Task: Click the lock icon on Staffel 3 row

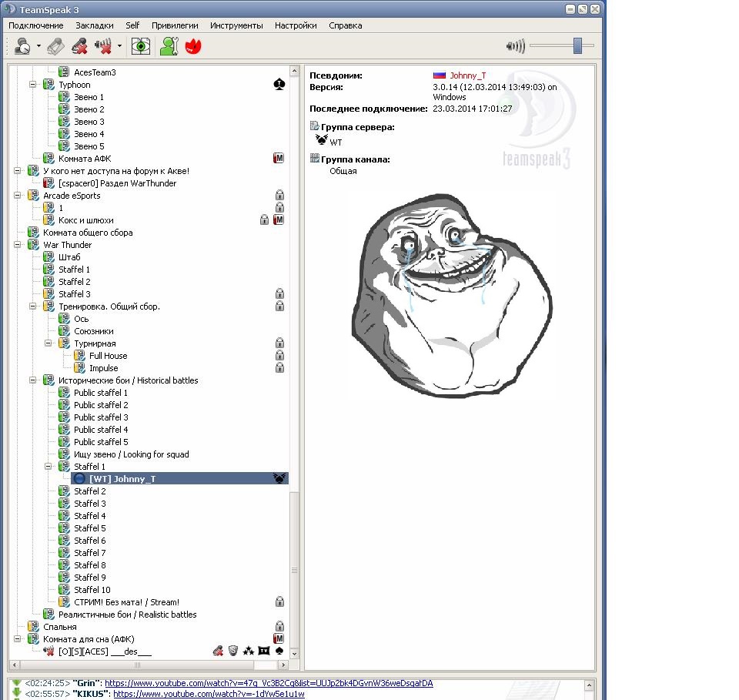Action: (x=279, y=293)
